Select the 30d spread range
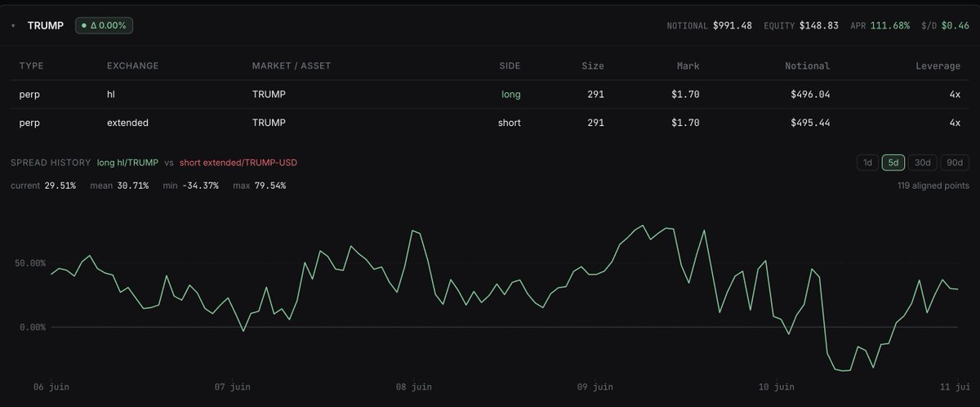The height and width of the screenshot is (407, 980). pos(923,163)
